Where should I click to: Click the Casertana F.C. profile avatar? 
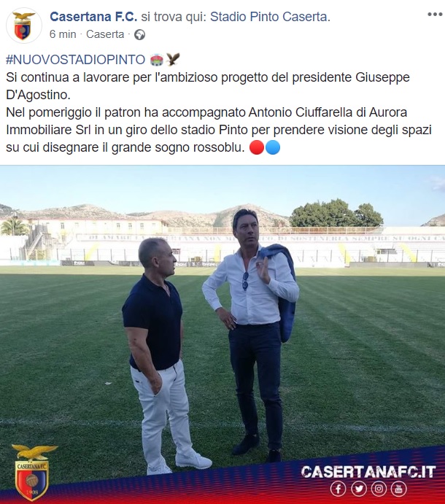24,26
